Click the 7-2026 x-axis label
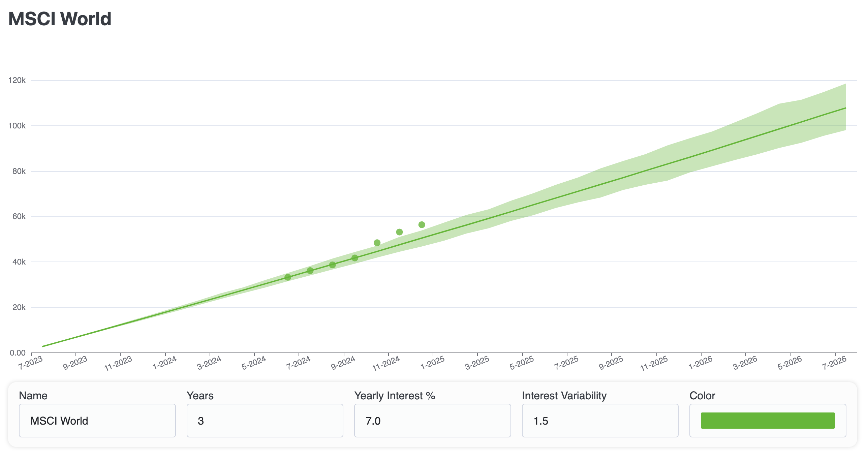Screen dimensions: 868x461 834,363
